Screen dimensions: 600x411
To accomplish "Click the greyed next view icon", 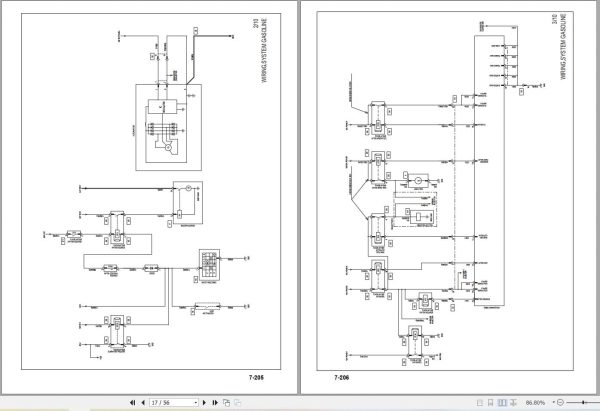I will (238, 403).
